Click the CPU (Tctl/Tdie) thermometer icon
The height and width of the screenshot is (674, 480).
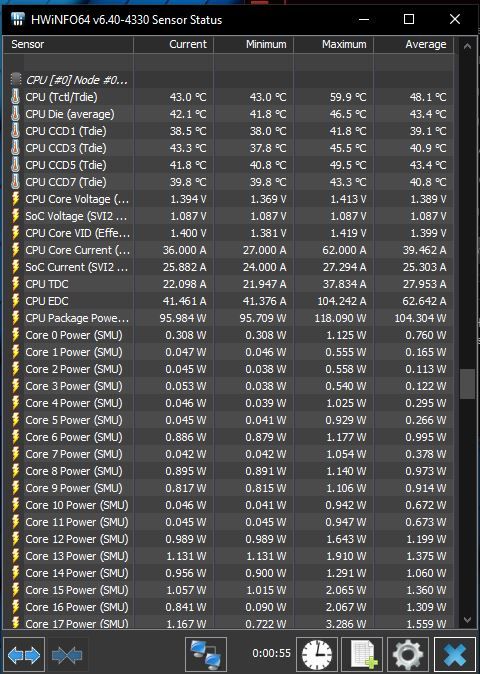15,97
